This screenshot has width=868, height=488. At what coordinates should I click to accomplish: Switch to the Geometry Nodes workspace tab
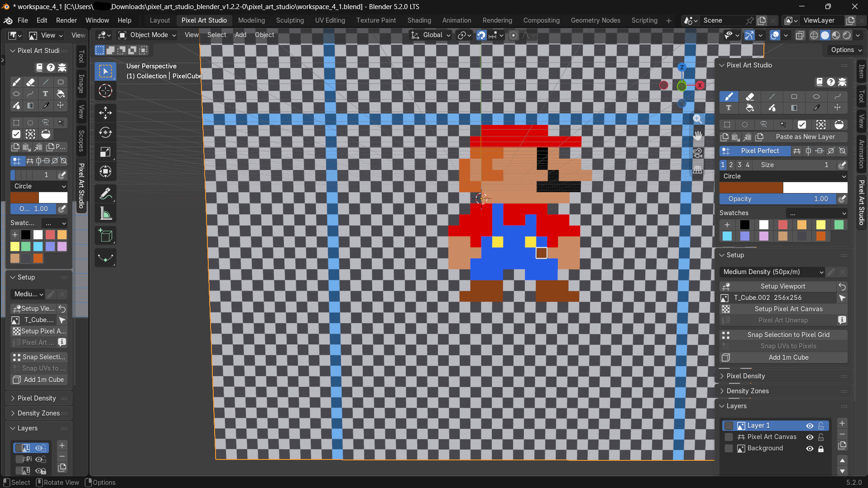point(595,20)
